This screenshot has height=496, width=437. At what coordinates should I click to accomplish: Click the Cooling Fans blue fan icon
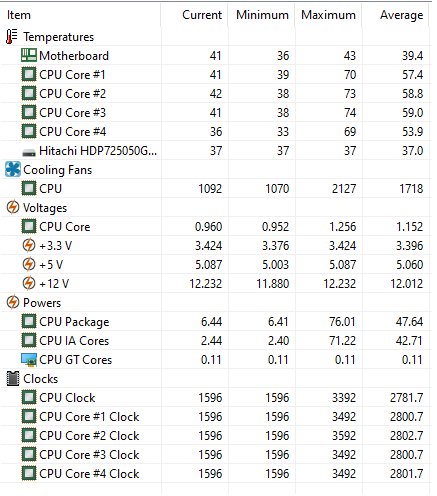pos(13,169)
